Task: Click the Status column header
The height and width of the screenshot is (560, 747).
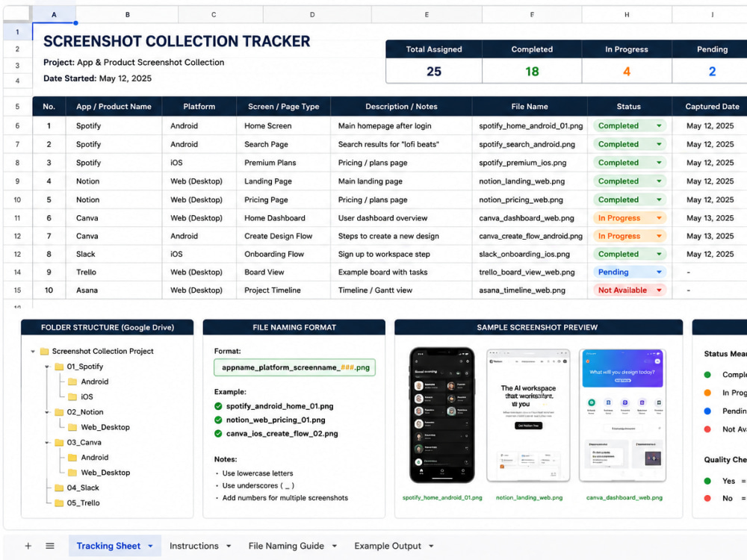Action: point(629,107)
